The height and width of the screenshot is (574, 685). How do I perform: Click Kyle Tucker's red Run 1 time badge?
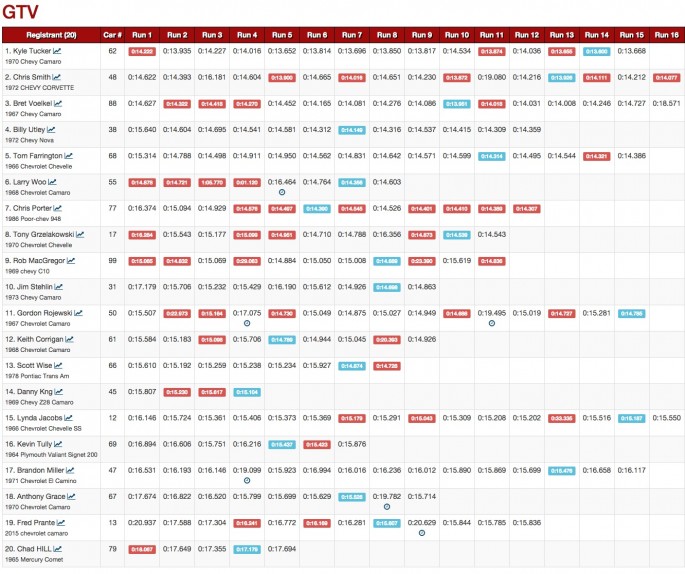pos(142,51)
